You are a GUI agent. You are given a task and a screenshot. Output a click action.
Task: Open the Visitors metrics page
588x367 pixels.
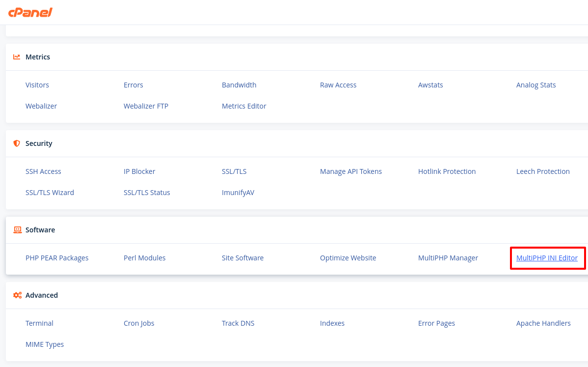(37, 85)
